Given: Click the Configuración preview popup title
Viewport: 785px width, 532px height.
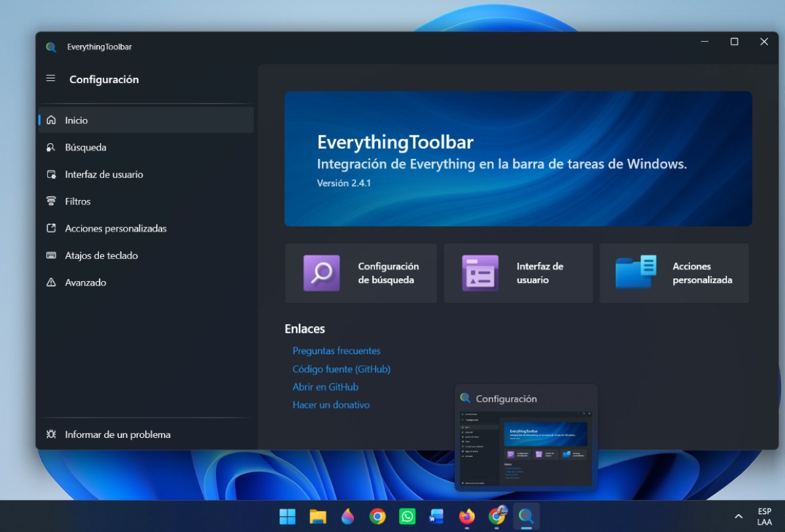Looking at the screenshot, I should tap(506, 399).
